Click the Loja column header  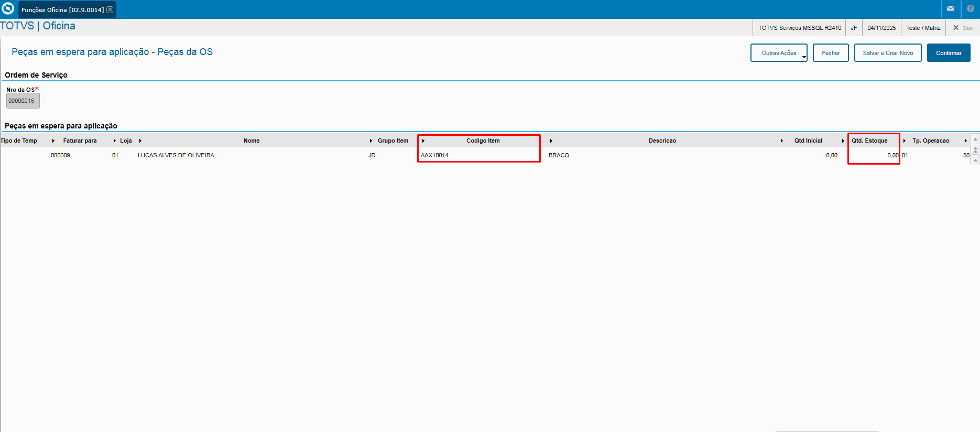click(126, 141)
